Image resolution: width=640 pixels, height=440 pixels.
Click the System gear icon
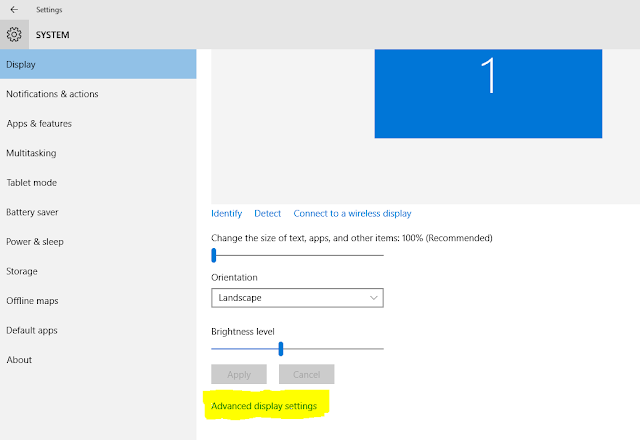coord(14,35)
